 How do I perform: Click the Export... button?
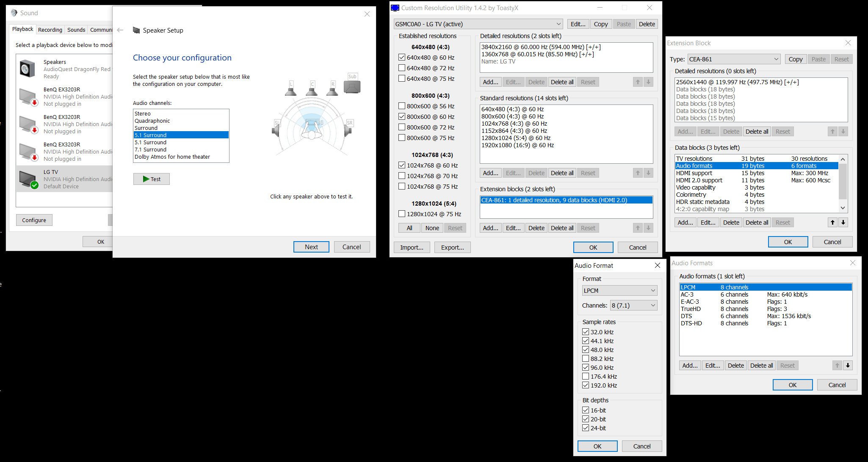pyautogui.click(x=452, y=247)
